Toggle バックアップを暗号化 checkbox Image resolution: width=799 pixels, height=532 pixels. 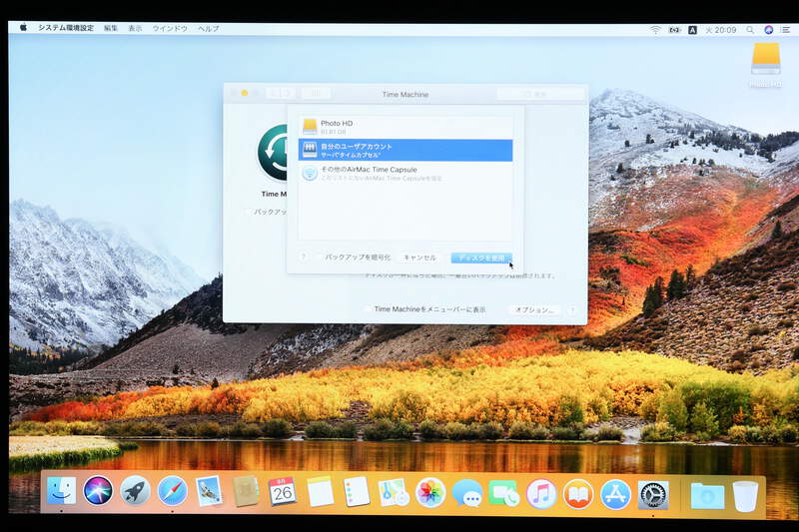320,258
